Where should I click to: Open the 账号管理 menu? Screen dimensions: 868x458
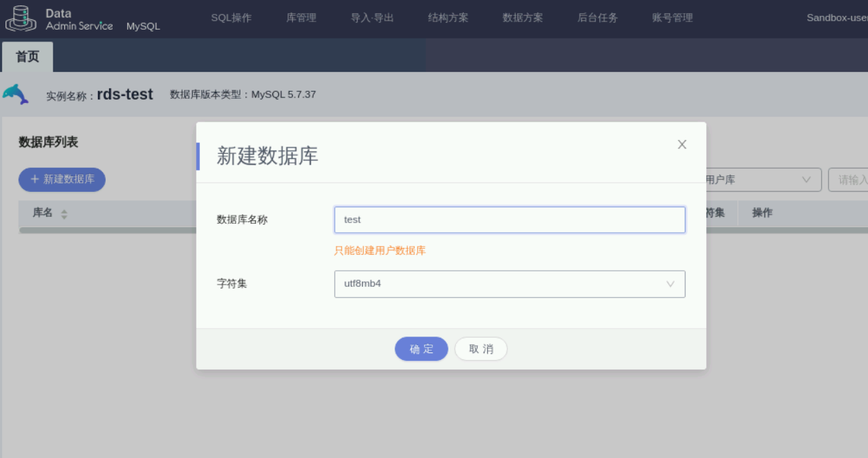point(672,18)
